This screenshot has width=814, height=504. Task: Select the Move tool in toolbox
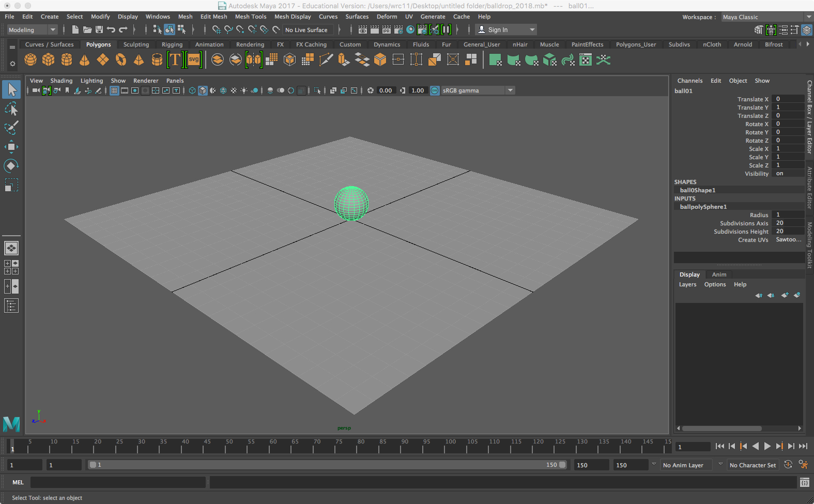(x=11, y=147)
